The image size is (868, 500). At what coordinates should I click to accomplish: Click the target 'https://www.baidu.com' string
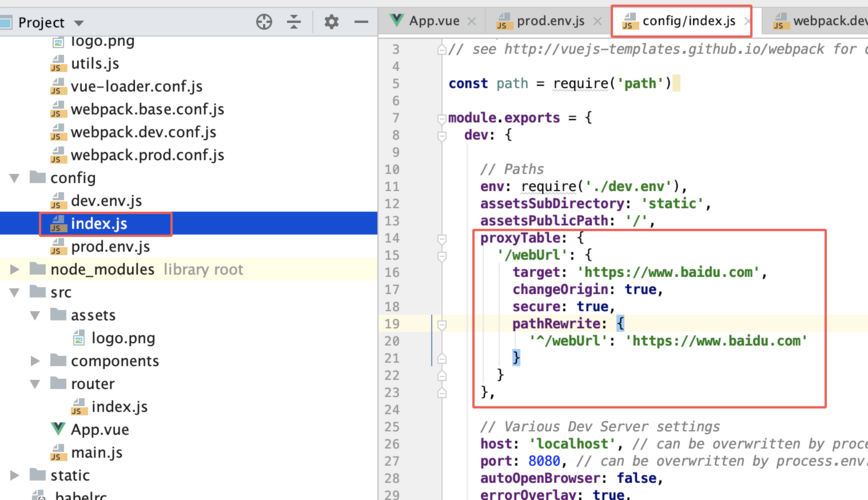669,272
